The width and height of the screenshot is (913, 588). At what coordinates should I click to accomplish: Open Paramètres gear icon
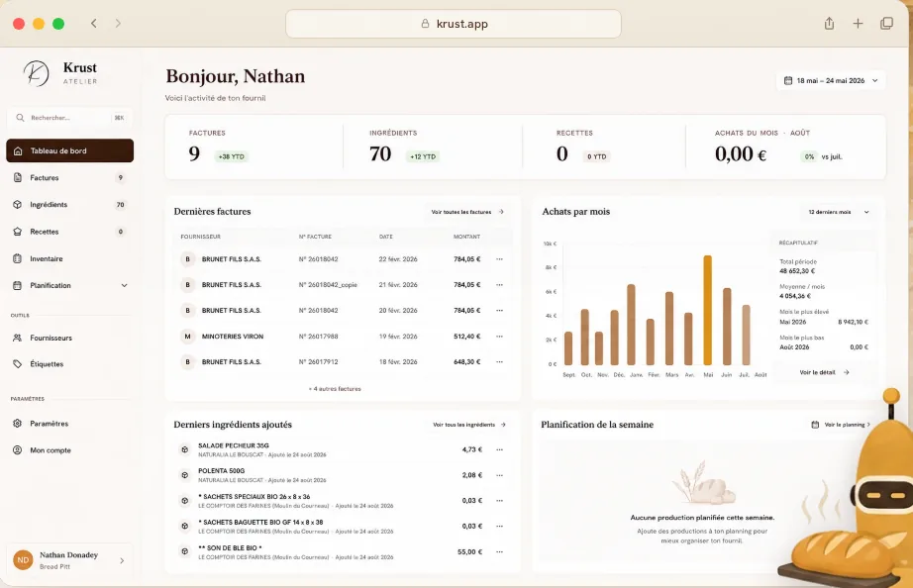(x=18, y=424)
